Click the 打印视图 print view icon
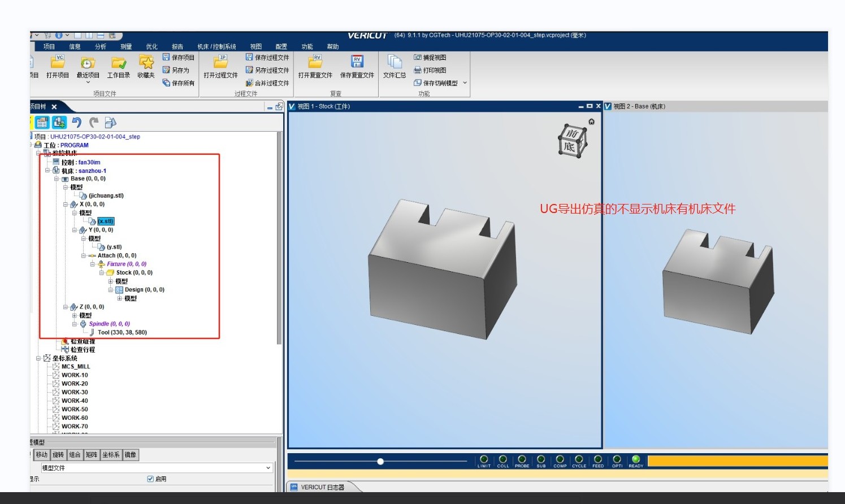Image resolution: width=845 pixels, height=504 pixels. [418, 70]
